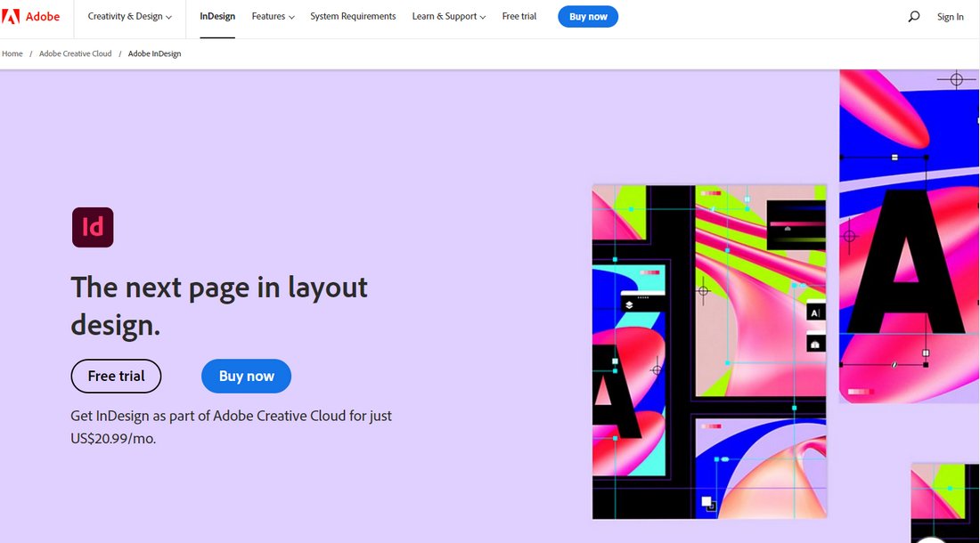
Task: Open the search magnifier icon
Action: [914, 16]
